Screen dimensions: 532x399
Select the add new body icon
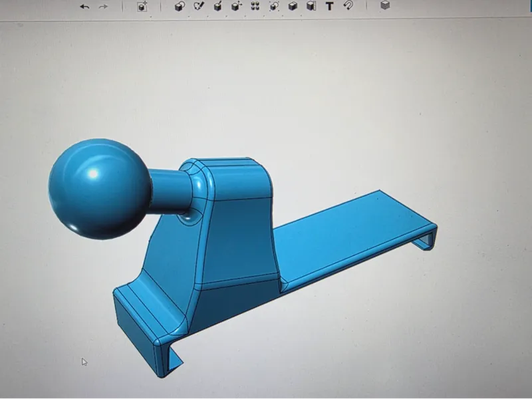point(142,6)
